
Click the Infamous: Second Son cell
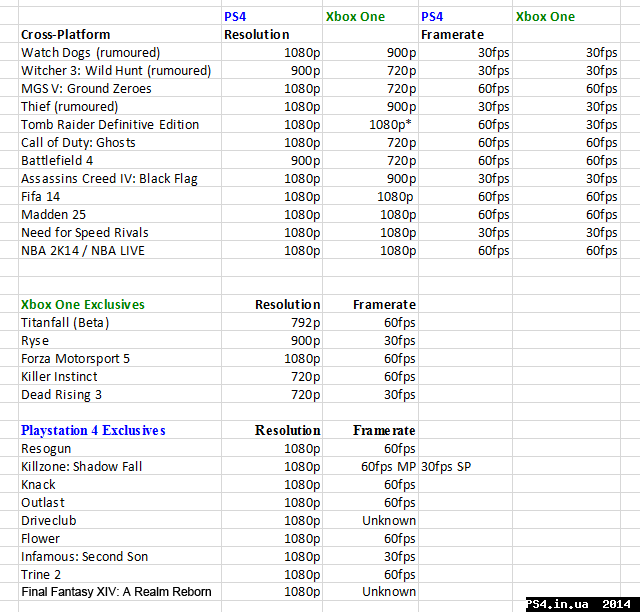[84, 556]
